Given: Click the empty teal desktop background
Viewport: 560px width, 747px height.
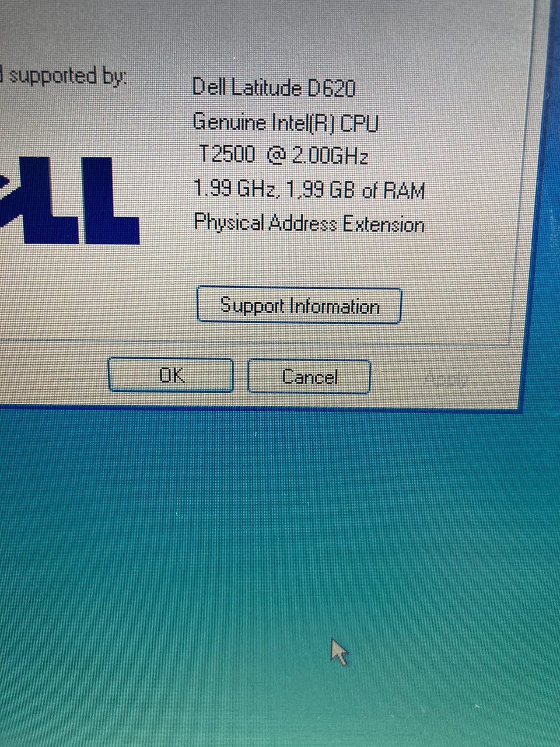Looking at the screenshot, I should click(175, 554).
